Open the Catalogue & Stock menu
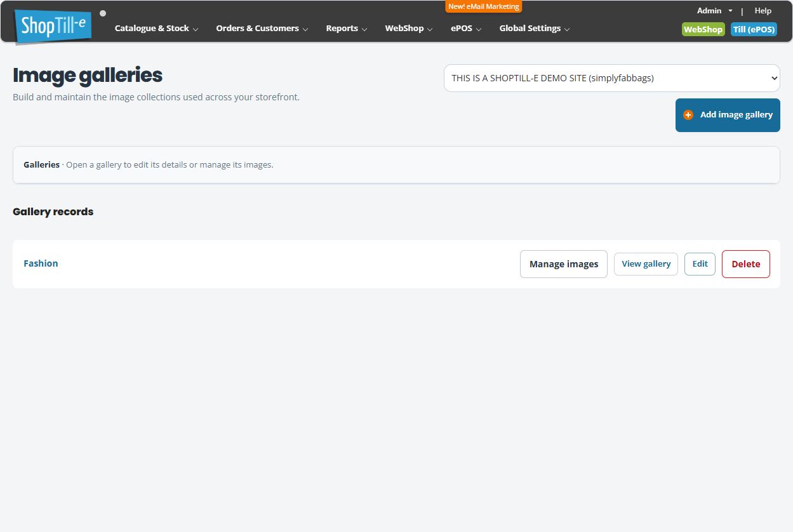 (x=157, y=29)
